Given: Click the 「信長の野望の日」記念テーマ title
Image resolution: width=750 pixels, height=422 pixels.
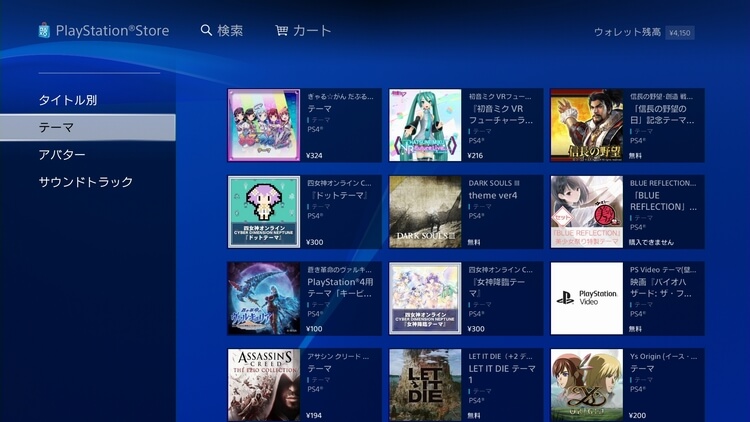Looking at the screenshot, I should (x=662, y=114).
